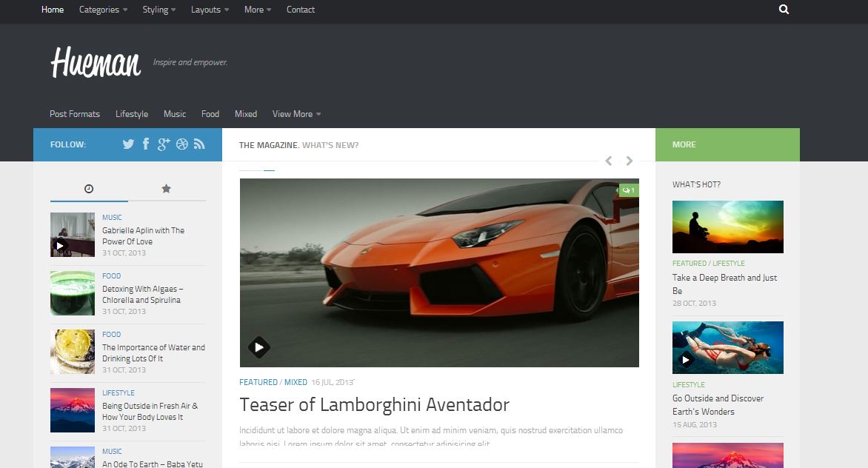Click the green MORE sidebar header
This screenshot has width=868, height=468.
pyautogui.click(x=727, y=144)
